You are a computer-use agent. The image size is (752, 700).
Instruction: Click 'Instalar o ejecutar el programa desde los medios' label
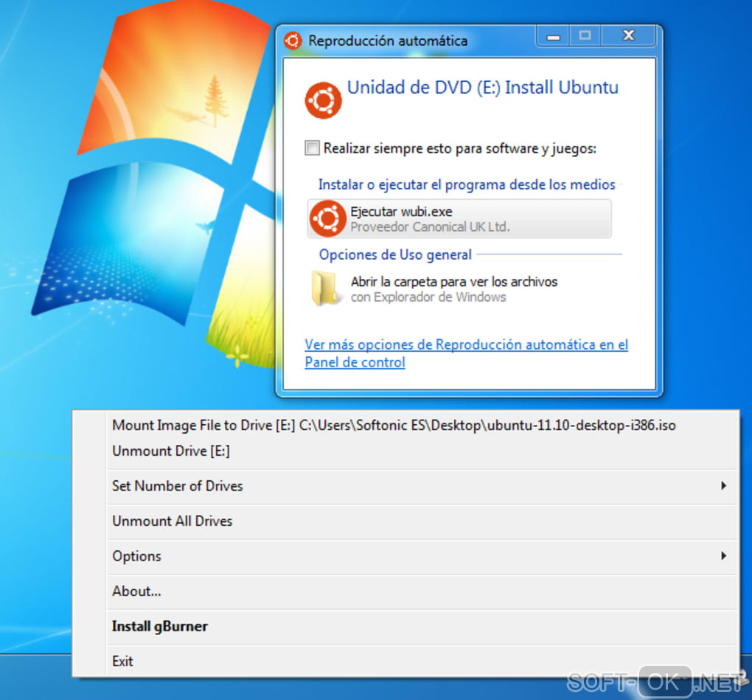[467, 184]
